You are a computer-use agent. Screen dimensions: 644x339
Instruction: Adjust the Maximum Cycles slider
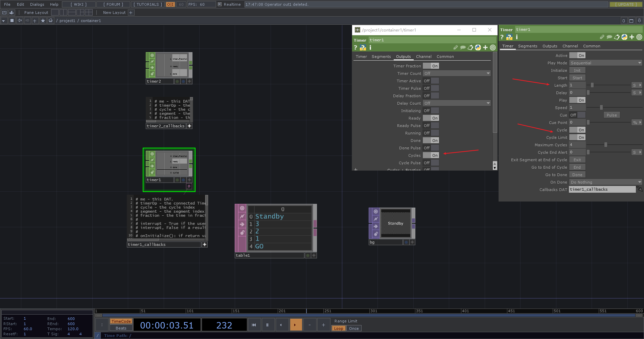(x=605, y=145)
